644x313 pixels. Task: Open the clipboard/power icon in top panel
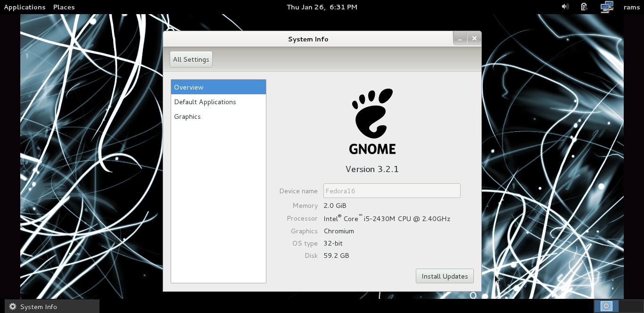[x=584, y=7]
